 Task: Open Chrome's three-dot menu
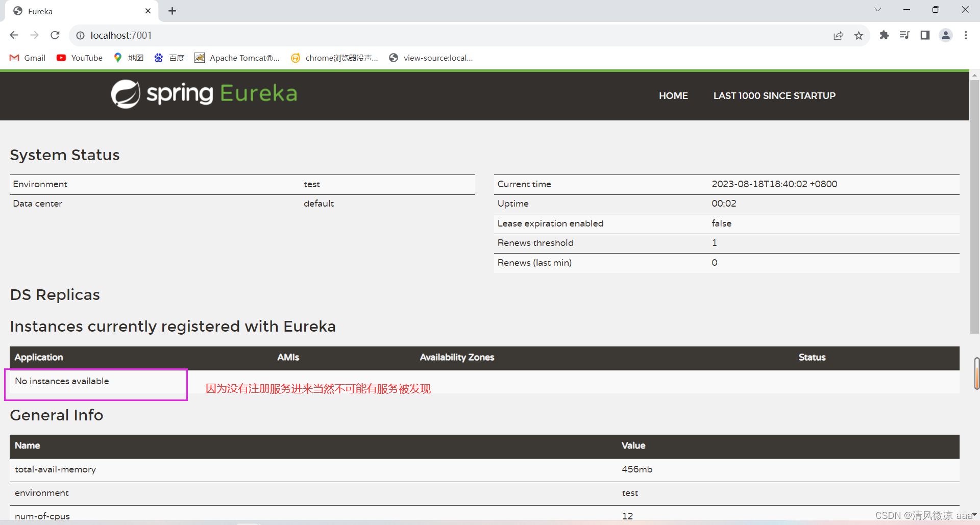tap(966, 35)
